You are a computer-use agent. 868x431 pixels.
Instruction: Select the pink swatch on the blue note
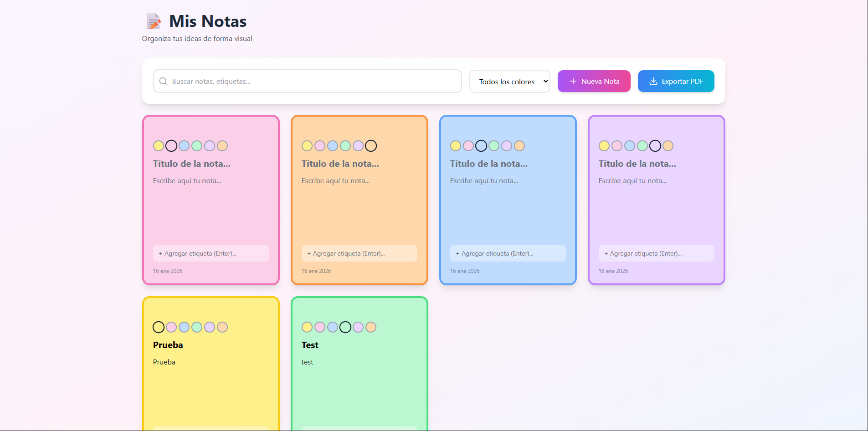pyautogui.click(x=468, y=146)
